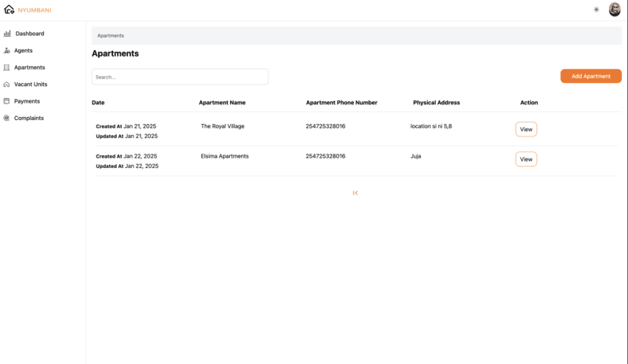Open the Dashboard menu item
This screenshot has height=364, width=628.
click(30, 34)
